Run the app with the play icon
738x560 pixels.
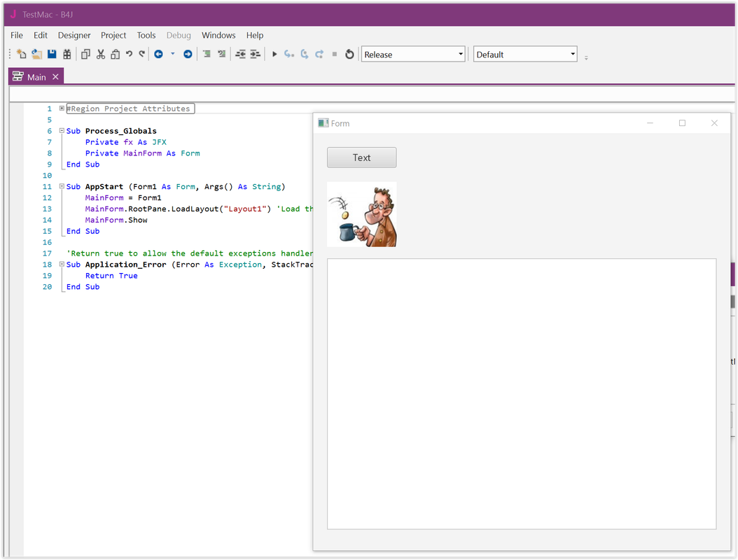pyautogui.click(x=274, y=54)
